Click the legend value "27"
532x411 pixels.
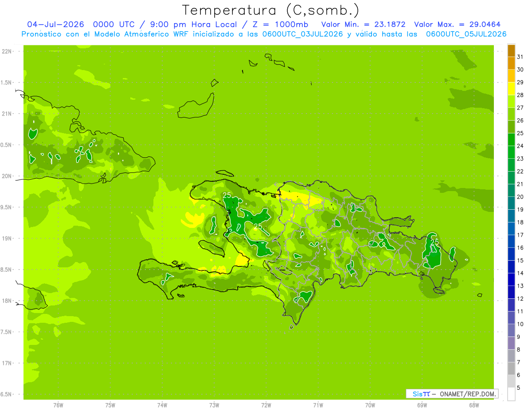(x=520, y=108)
